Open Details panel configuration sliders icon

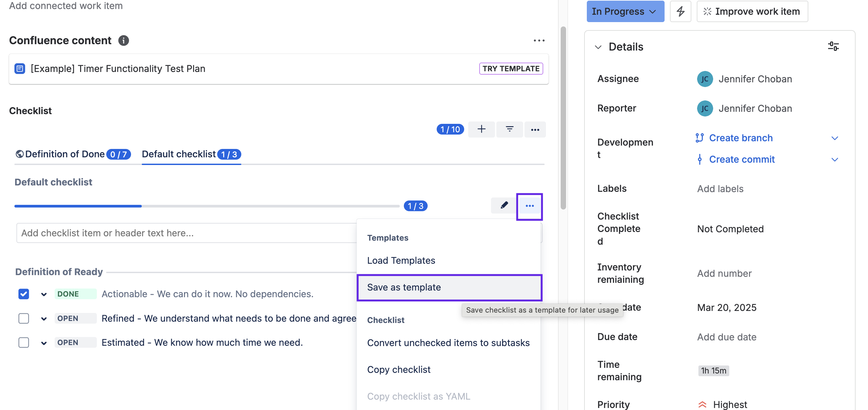tap(833, 47)
